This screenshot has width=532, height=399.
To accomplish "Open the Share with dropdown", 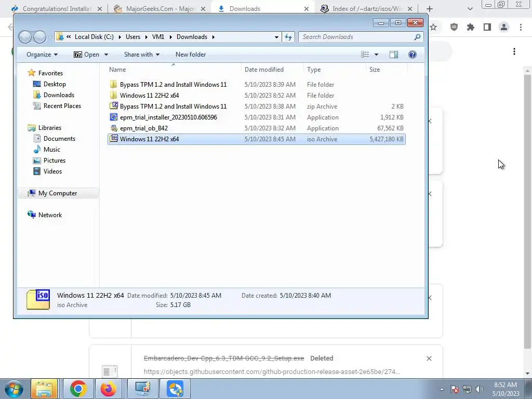I will [142, 55].
